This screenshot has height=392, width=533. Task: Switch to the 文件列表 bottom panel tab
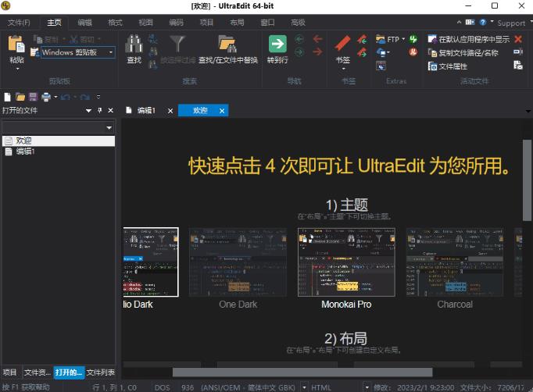pos(100,372)
